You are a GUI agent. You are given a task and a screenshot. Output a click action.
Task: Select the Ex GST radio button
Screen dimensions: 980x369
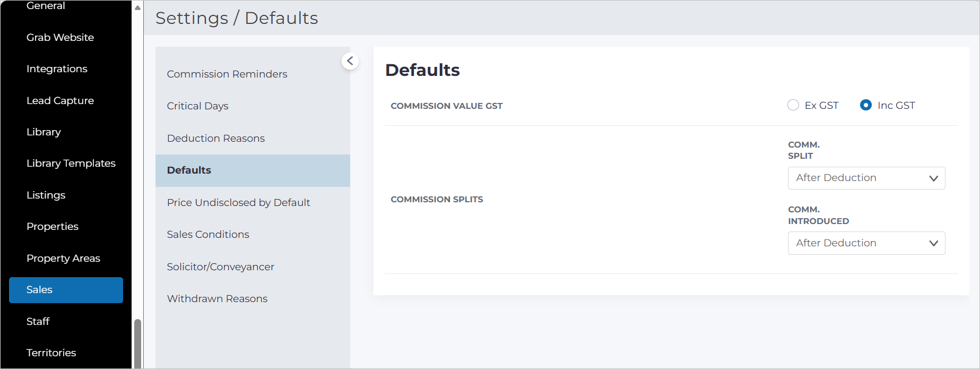[793, 105]
